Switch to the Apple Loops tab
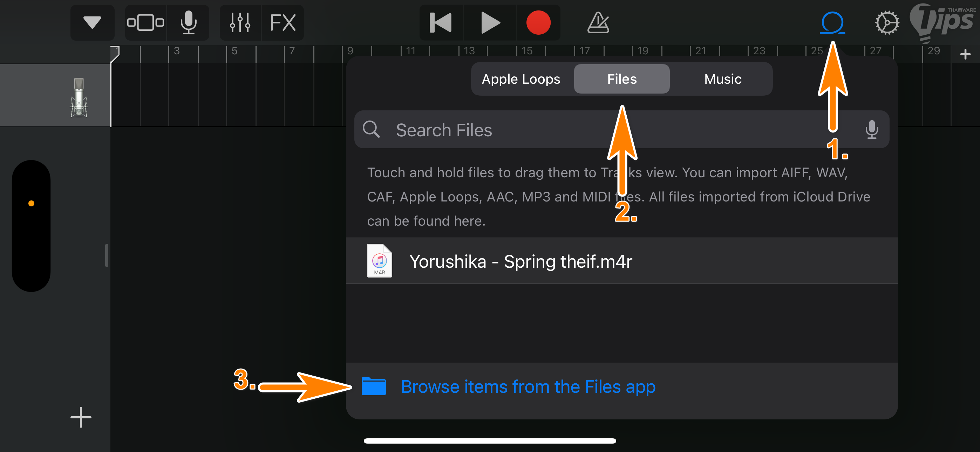This screenshot has height=452, width=980. click(521, 79)
